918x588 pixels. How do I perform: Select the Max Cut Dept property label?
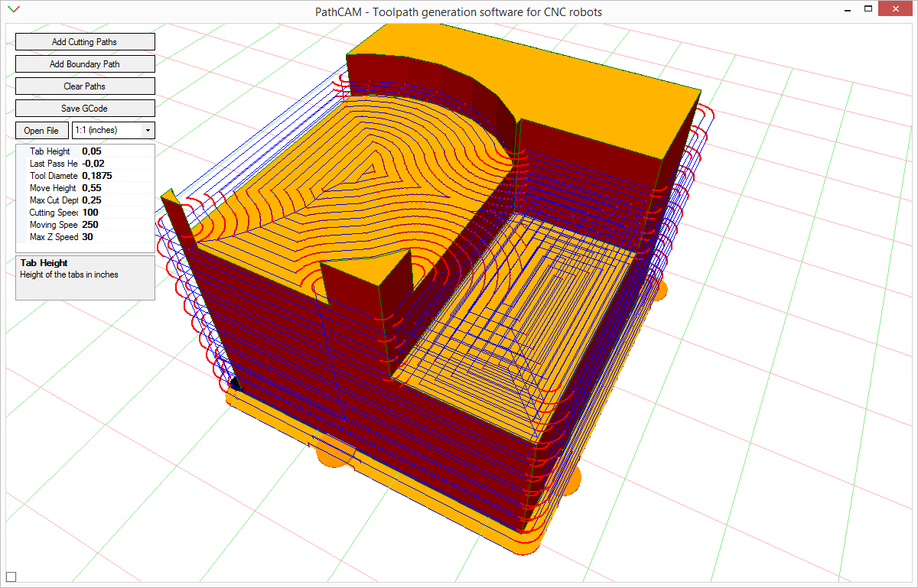(54, 200)
